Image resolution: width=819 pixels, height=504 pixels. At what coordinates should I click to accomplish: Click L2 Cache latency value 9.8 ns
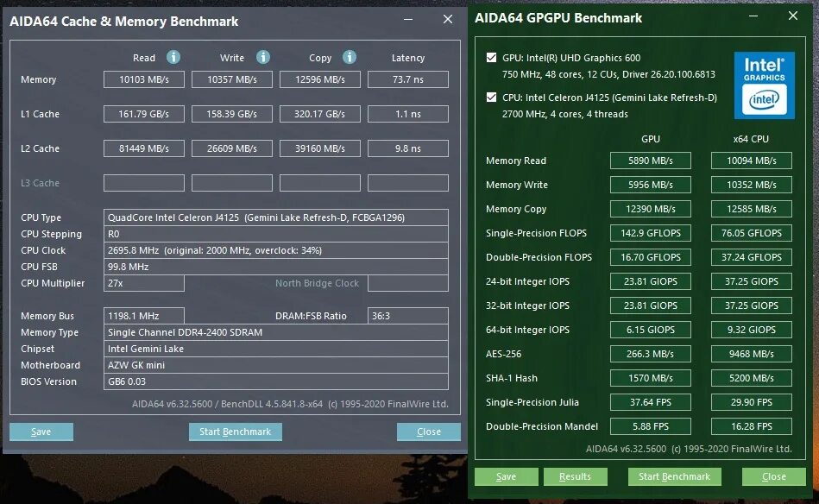coord(408,148)
